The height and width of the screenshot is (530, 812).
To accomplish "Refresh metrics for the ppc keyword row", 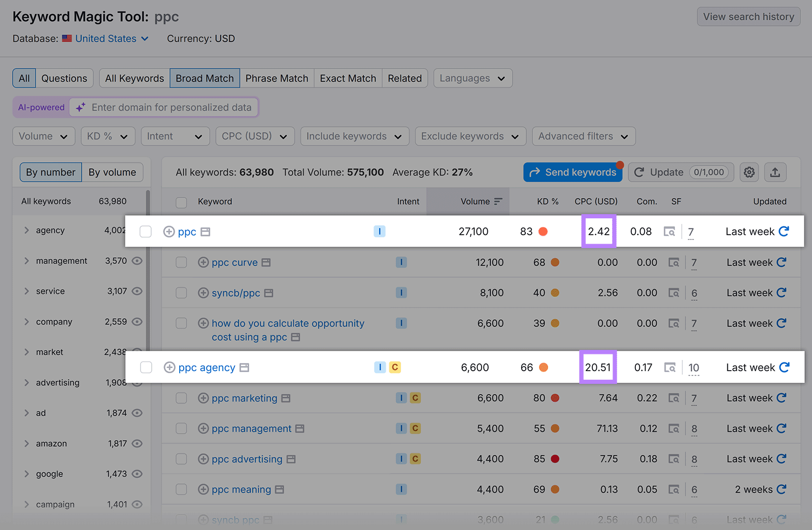I will point(783,231).
